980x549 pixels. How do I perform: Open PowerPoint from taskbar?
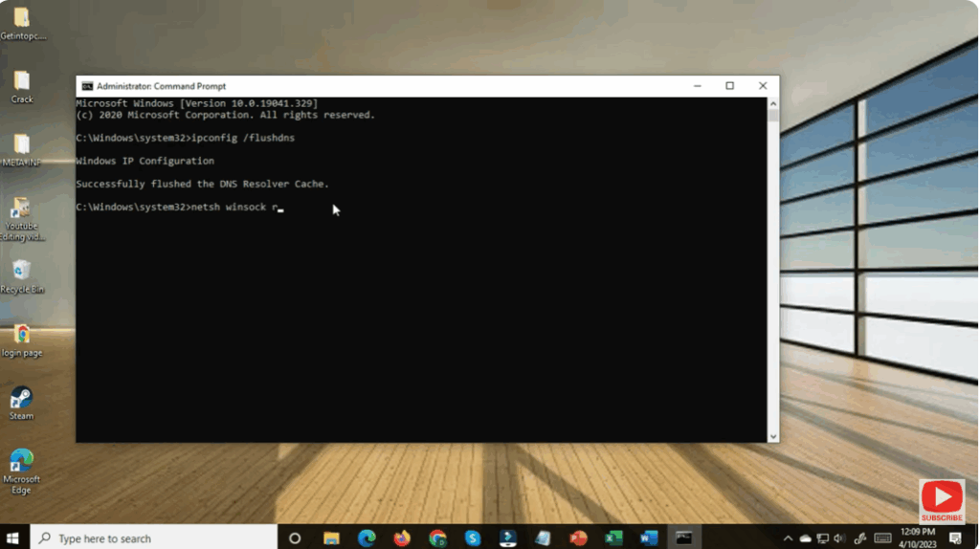579,538
